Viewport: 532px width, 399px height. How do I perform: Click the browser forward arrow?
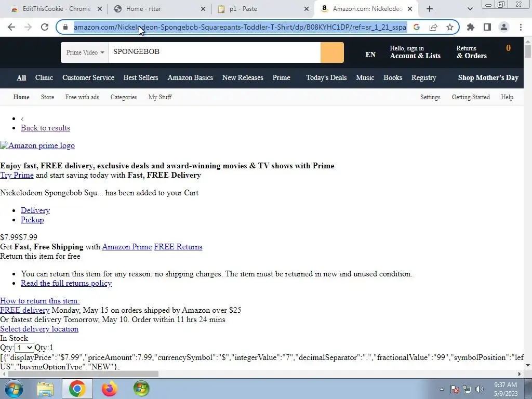tap(28, 27)
